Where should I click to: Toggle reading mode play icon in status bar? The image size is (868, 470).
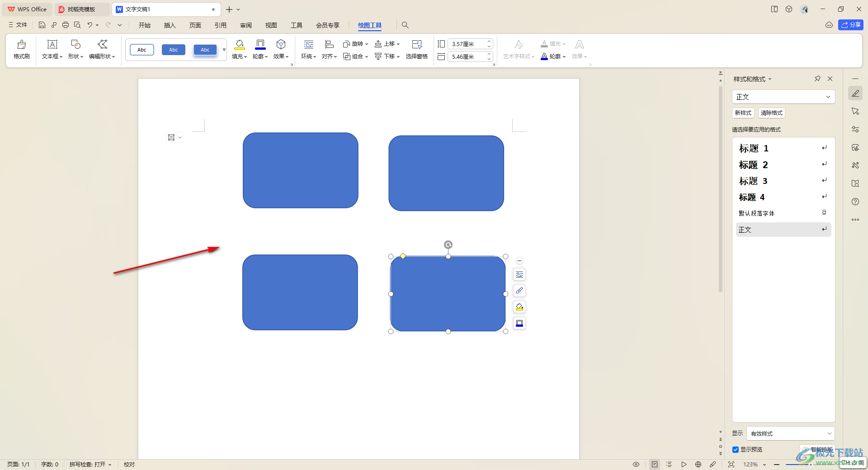(x=684, y=465)
